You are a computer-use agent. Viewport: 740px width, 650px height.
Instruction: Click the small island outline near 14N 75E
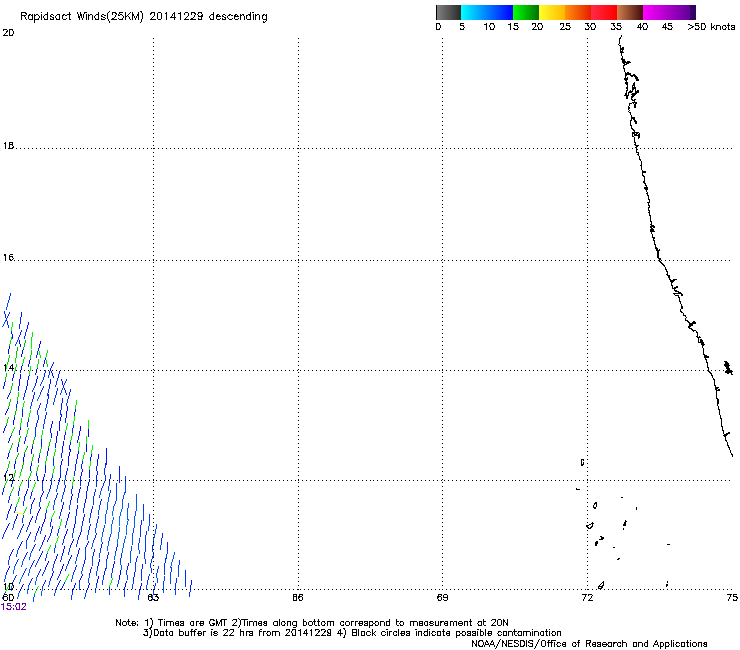(x=728, y=367)
